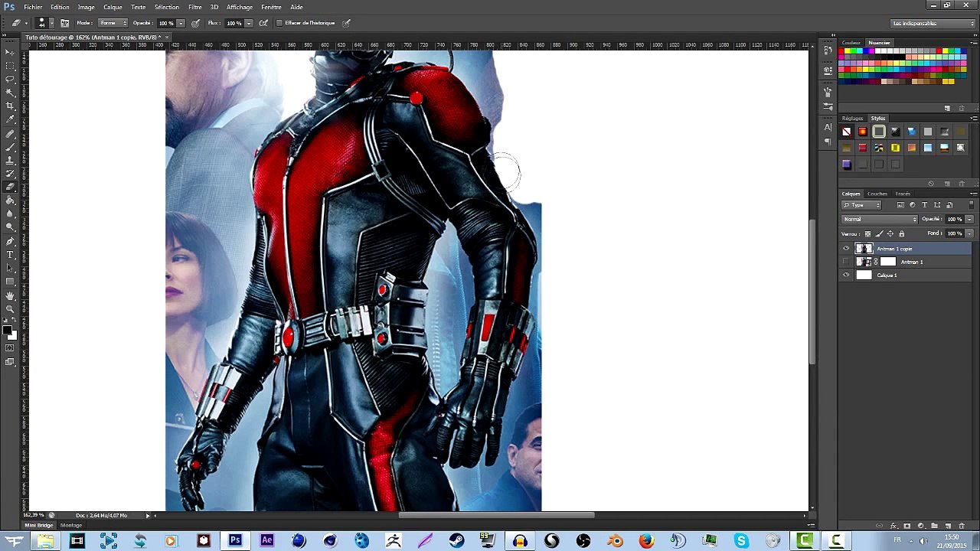Viewport: 980px width, 551px height.
Task: Open the Flux dropdown arrow
Action: 248,23
